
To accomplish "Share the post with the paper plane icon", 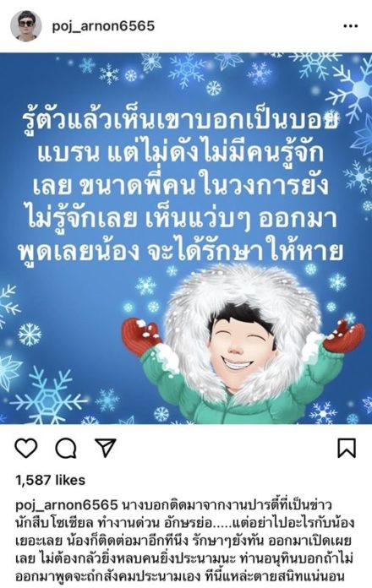I will 106,448.
